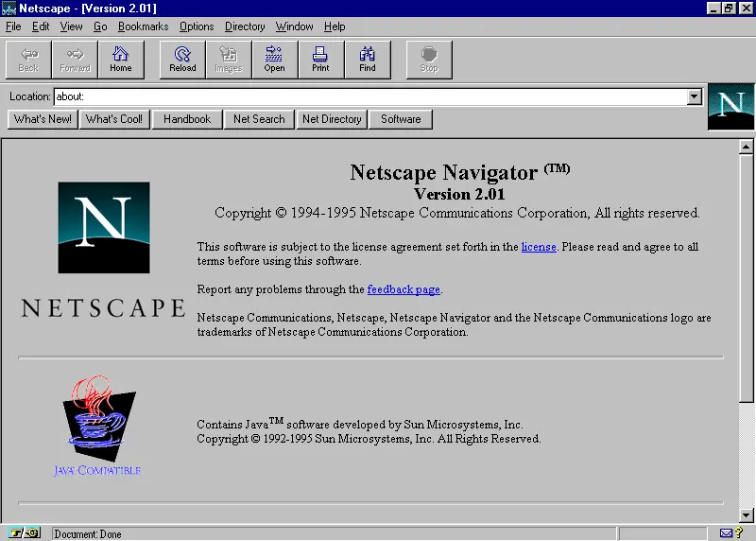Viewport: 756px width, 541px height.
Task: Expand the Location history dropdown
Action: [695, 96]
